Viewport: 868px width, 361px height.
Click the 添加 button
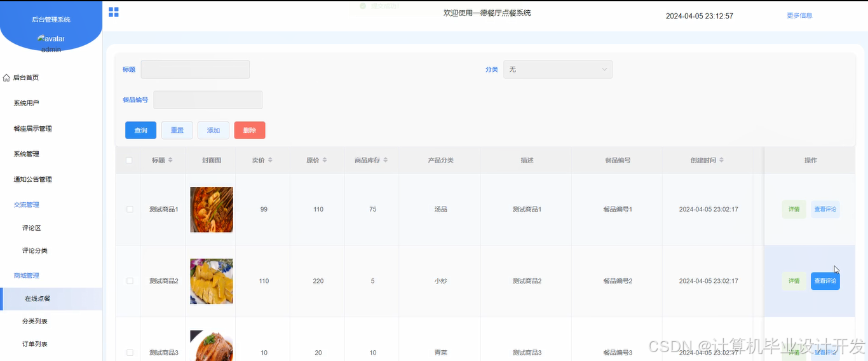[213, 130]
